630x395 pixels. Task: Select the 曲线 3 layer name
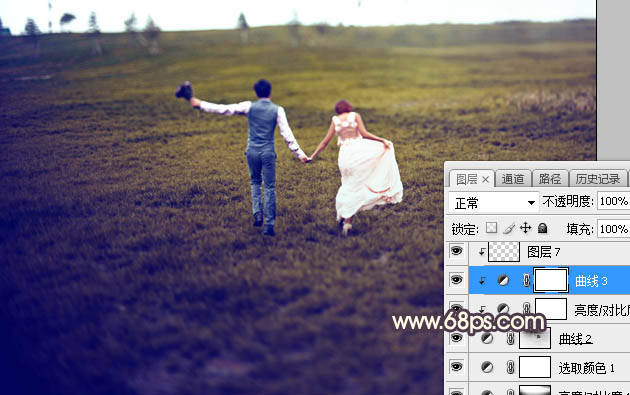coord(591,281)
